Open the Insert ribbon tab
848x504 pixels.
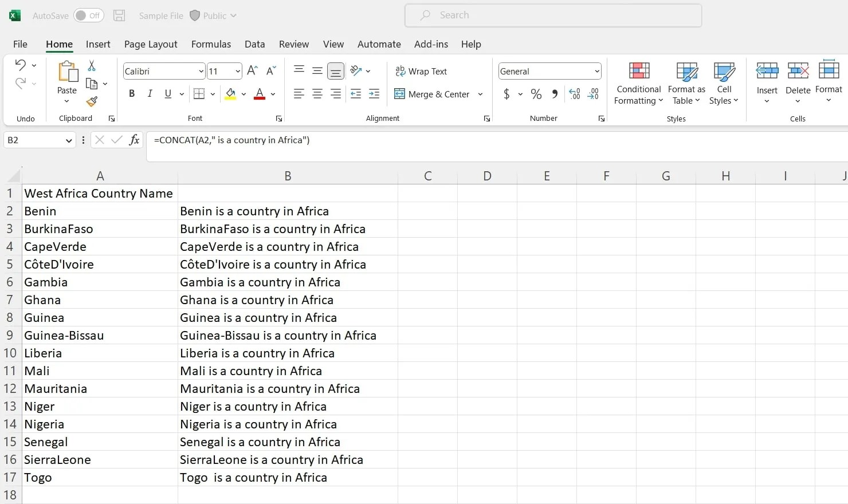[98, 44]
